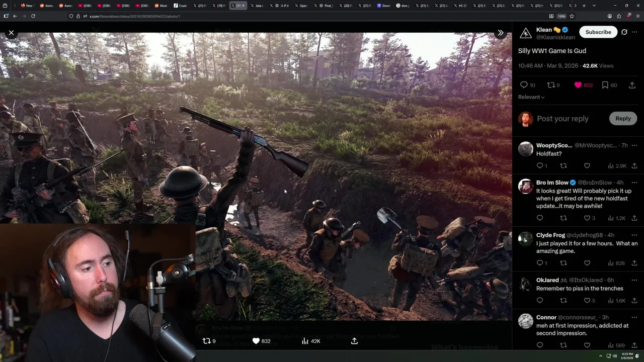Like Clyde Frog's reply
This screenshot has height=362, width=644.
(x=587, y=263)
